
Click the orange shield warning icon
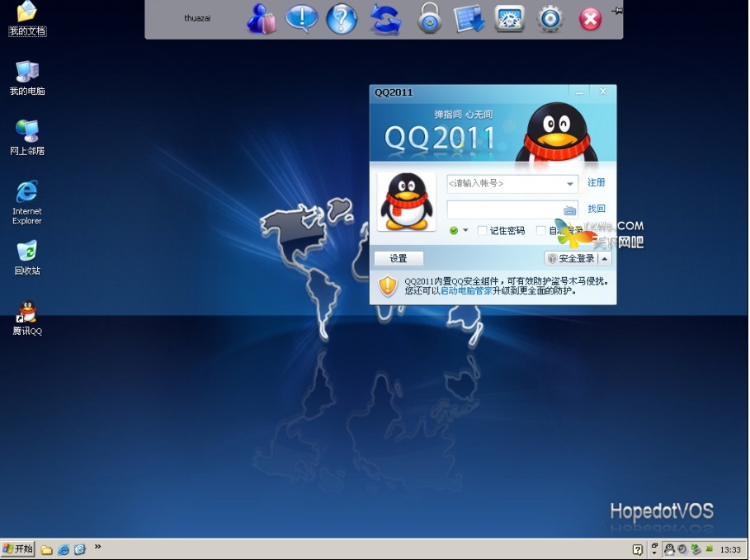click(x=388, y=285)
